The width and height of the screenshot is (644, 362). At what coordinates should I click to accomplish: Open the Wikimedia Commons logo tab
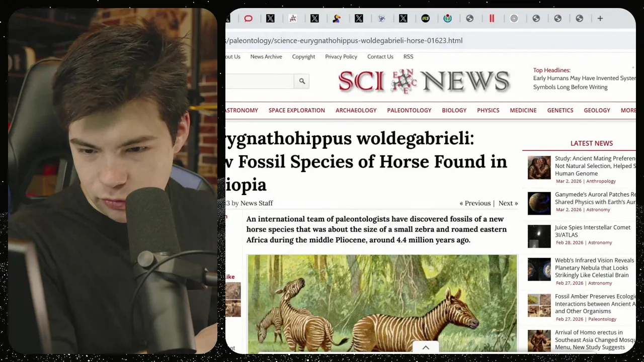click(x=447, y=19)
